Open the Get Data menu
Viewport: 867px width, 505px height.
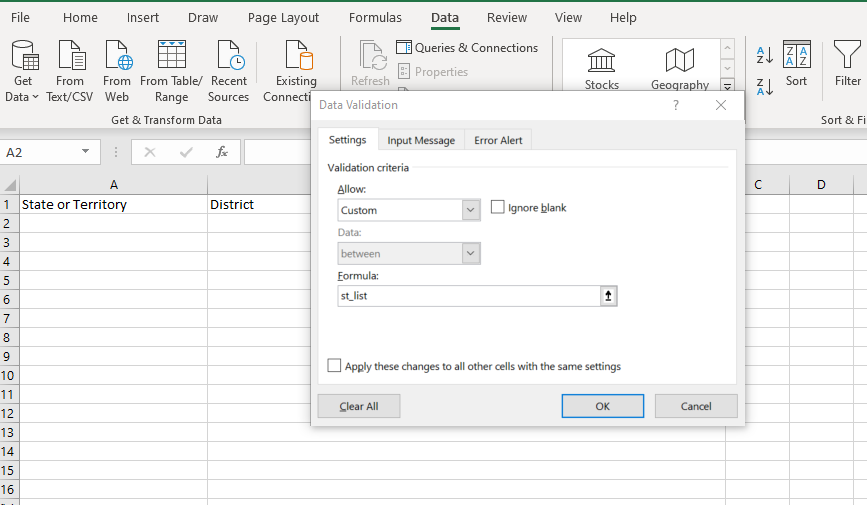[23, 71]
